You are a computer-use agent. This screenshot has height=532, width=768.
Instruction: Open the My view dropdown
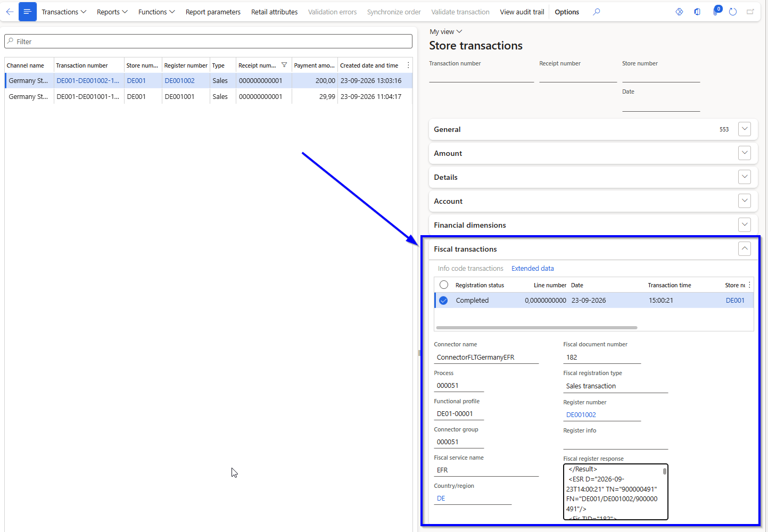(x=446, y=32)
